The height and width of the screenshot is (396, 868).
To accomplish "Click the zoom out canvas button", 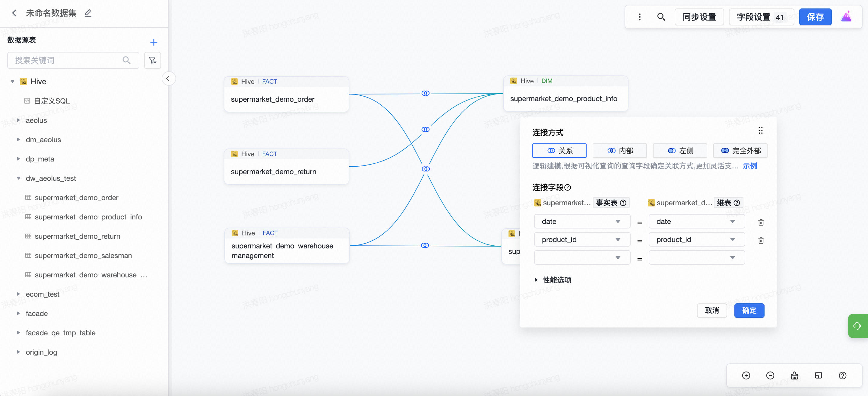I will tap(770, 375).
